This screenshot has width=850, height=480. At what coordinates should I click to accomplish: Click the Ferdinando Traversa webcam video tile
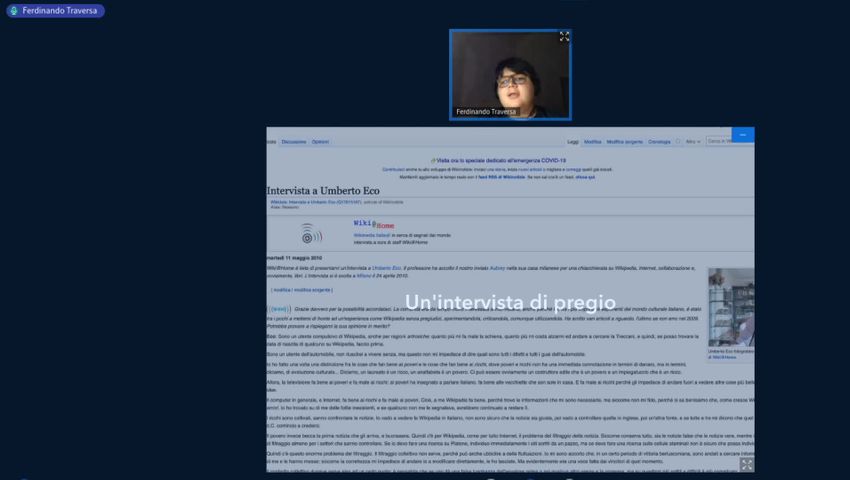point(510,74)
